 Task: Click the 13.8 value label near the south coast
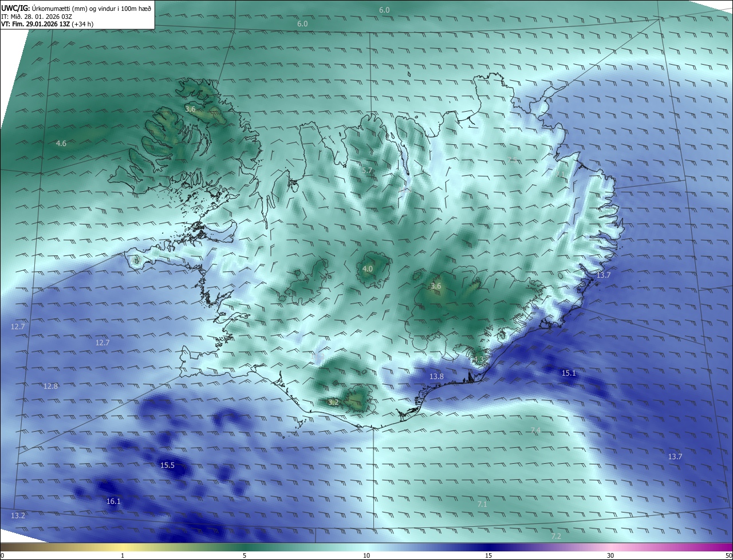(x=436, y=376)
